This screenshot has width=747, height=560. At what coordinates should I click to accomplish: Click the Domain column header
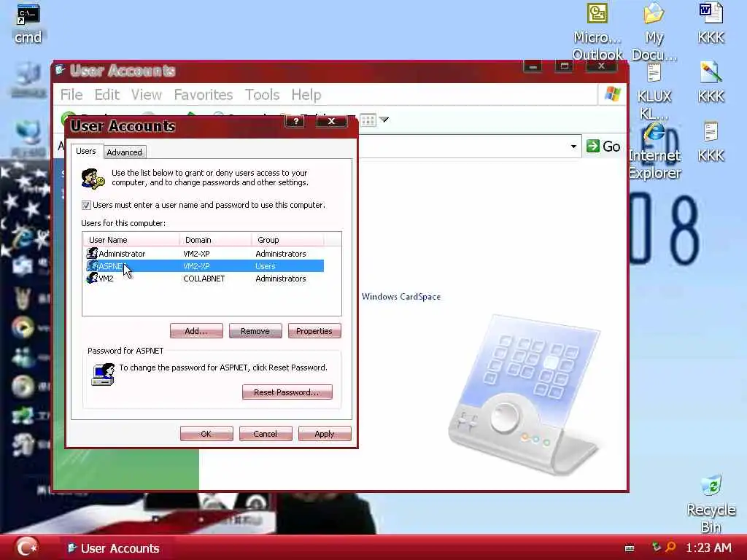pyautogui.click(x=215, y=240)
